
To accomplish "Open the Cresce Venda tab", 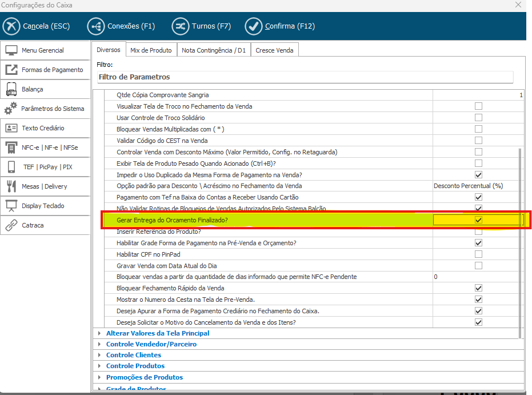I will 274,50.
